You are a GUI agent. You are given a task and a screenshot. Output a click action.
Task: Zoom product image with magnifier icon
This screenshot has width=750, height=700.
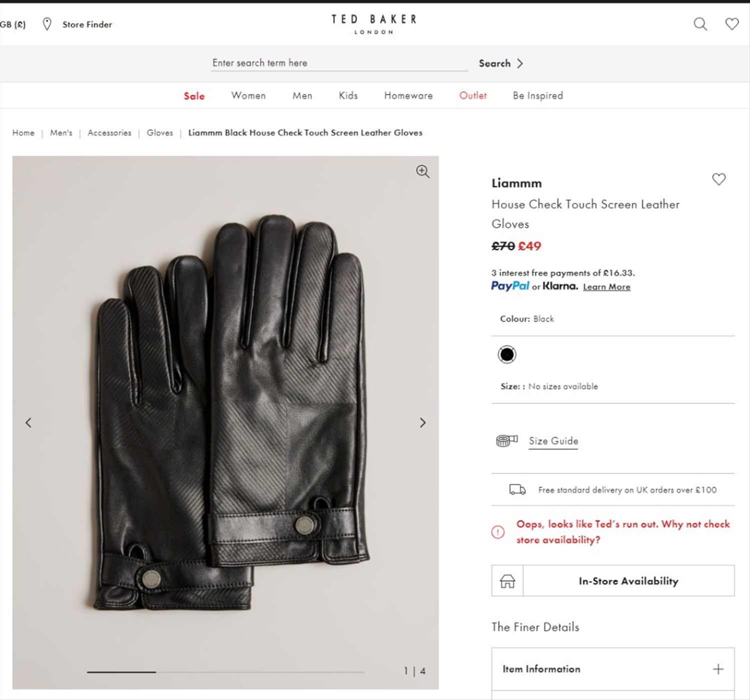[422, 171]
